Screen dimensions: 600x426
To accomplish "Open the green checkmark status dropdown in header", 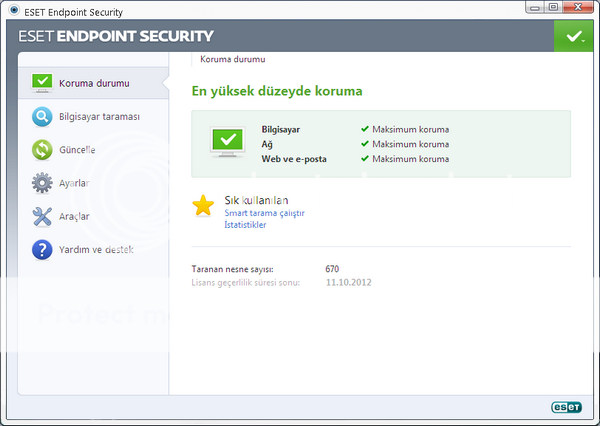I will point(574,36).
